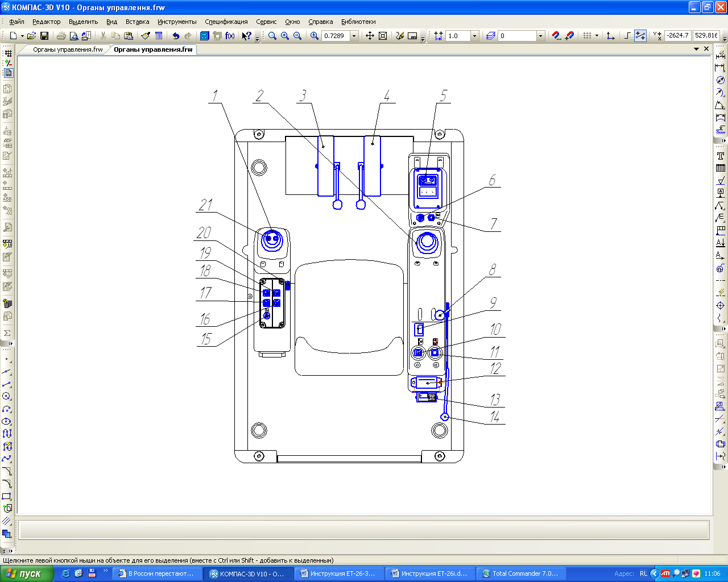Select the ellipse tool
The image size is (728, 582).
7,422
